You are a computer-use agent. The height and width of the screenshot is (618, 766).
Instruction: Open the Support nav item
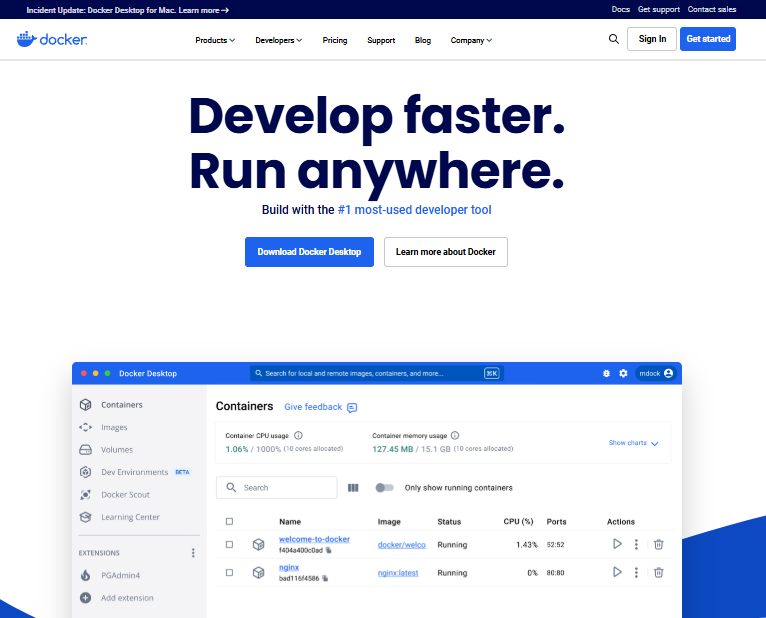pos(381,40)
